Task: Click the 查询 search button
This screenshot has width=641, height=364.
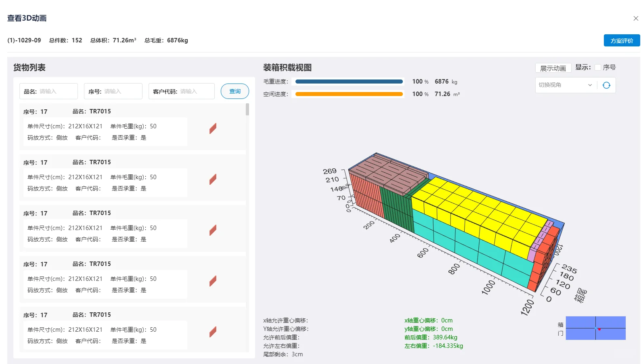Action: coord(235,91)
